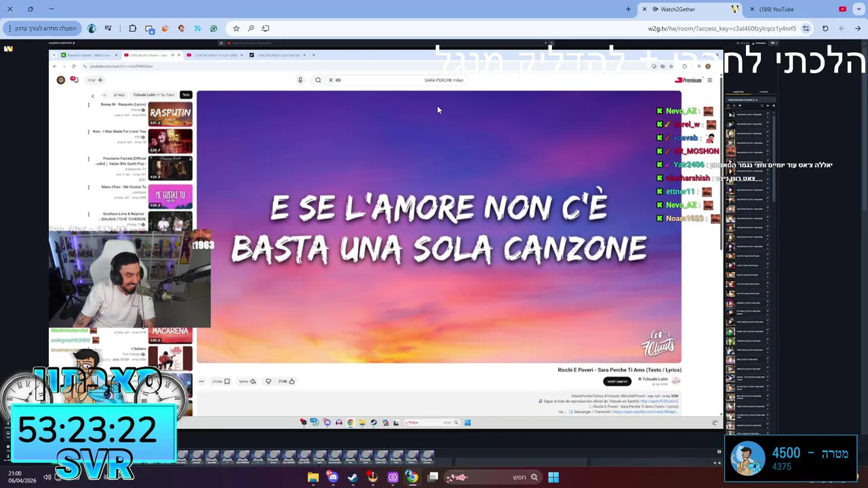This screenshot has height=488, width=868.
Task: Open Instagram from the taskbar
Action: click(393, 477)
